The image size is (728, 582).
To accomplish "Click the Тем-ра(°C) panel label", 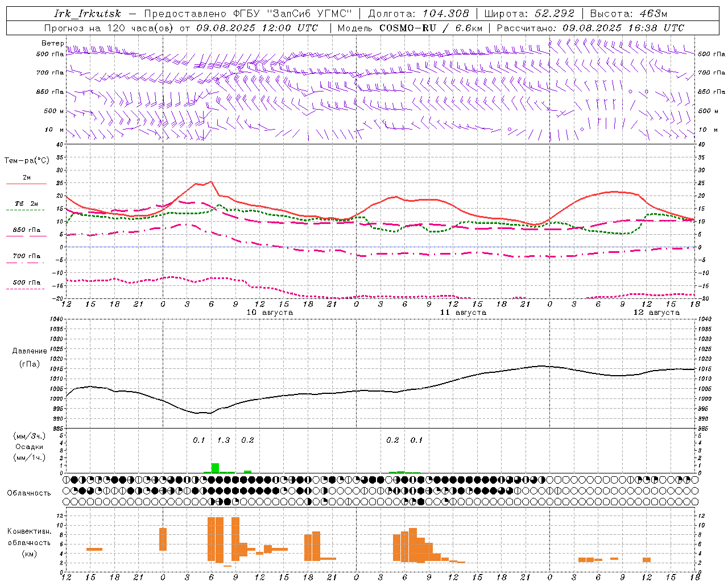I will tap(27, 161).
